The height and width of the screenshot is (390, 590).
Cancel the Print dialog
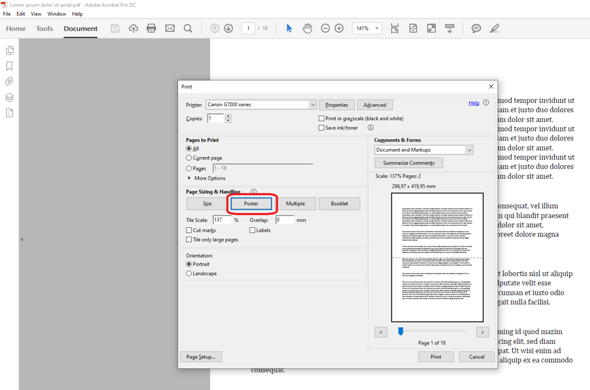(x=476, y=356)
